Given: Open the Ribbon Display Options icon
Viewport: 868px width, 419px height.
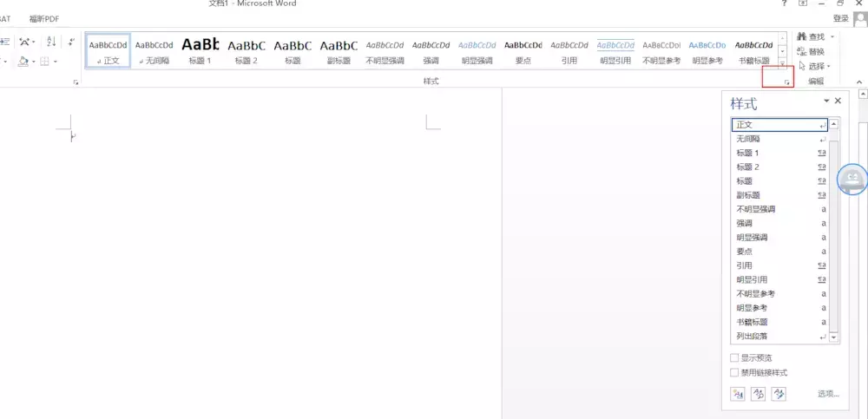Looking at the screenshot, I should [803, 3].
